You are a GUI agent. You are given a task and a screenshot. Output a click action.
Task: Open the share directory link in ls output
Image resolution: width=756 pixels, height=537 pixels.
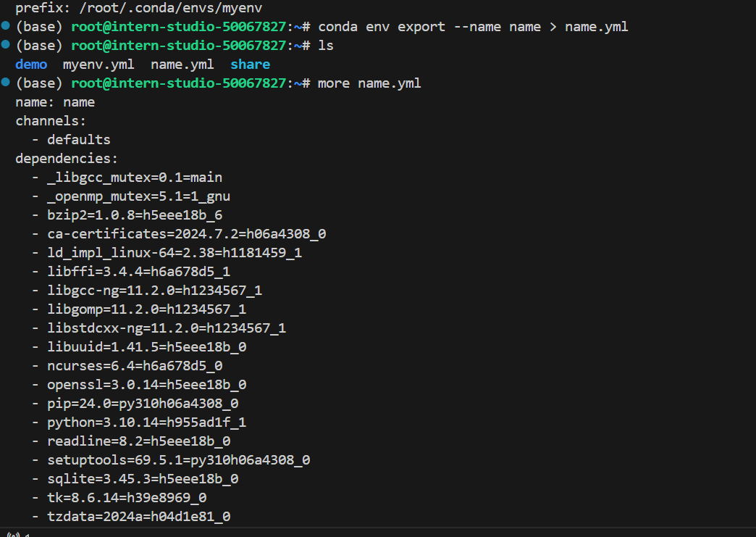[x=250, y=64]
